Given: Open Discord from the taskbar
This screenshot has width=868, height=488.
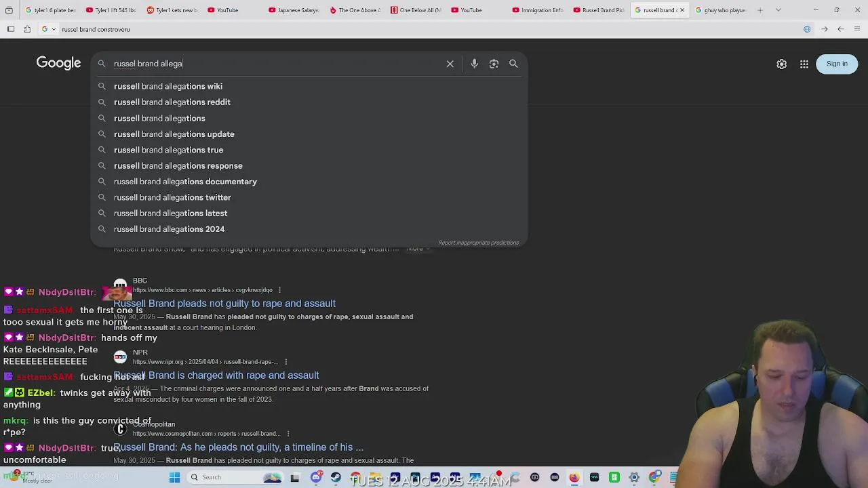Looking at the screenshot, I should pyautogui.click(x=316, y=477).
